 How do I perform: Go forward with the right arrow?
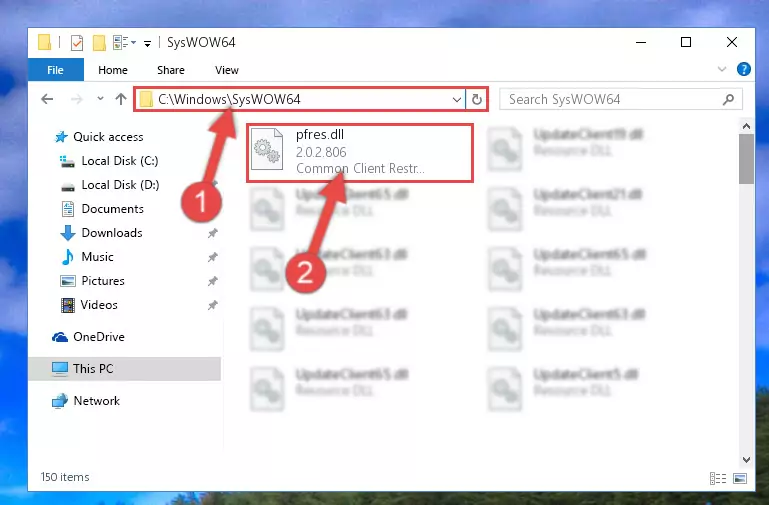coord(77,99)
